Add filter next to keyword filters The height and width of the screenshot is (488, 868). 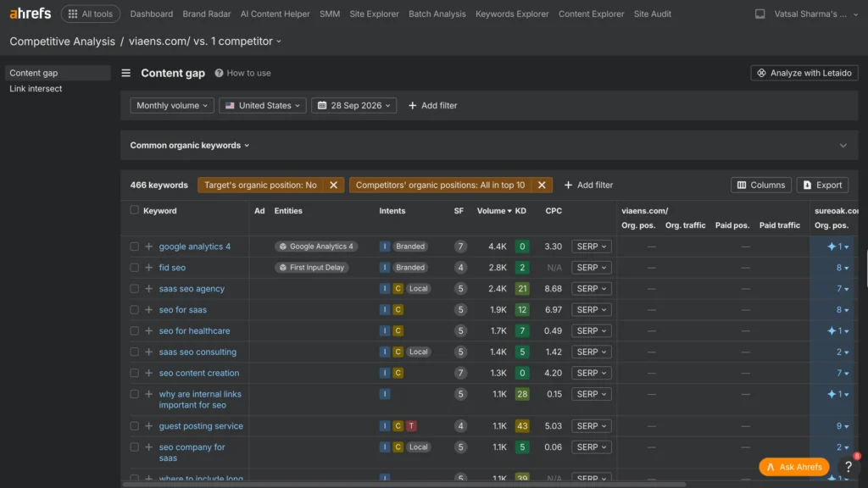pos(588,185)
